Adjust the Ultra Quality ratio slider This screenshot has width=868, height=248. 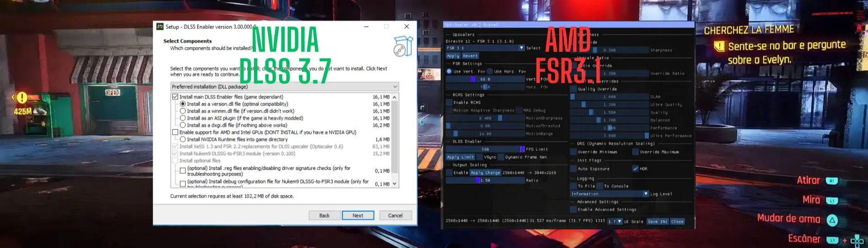coord(609,105)
